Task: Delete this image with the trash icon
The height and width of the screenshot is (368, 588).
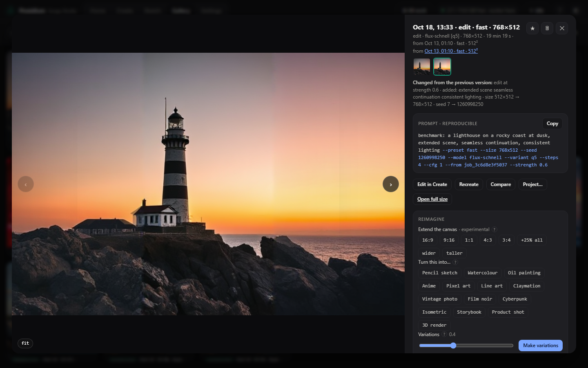Action: click(547, 28)
